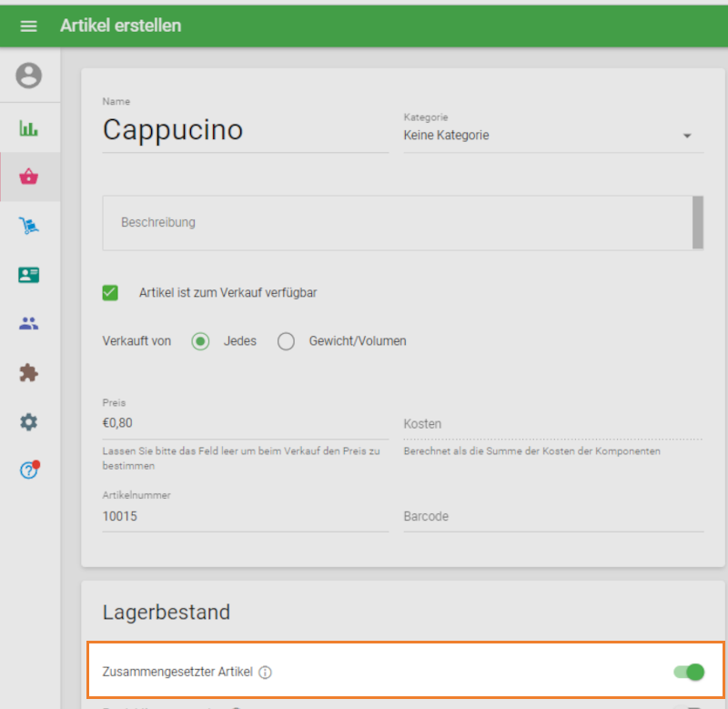728x709 pixels.
Task: Open Settings gear icon in sidebar
Action: (29, 421)
